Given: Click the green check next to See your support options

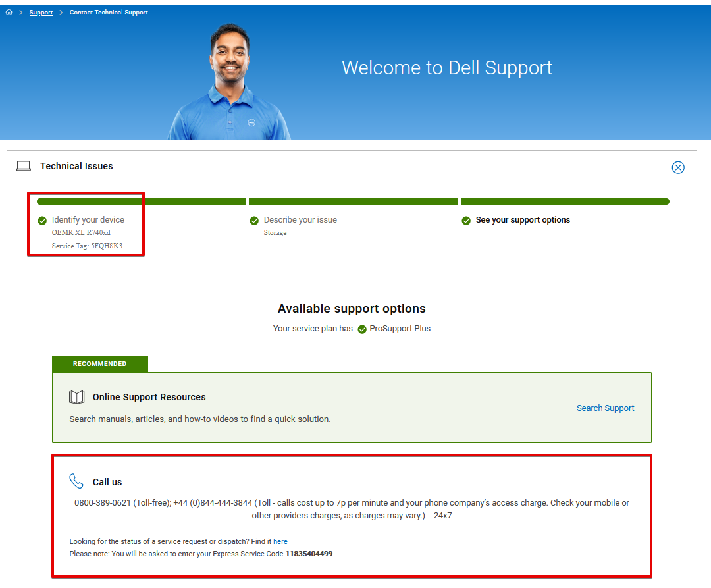Looking at the screenshot, I should point(466,221).
